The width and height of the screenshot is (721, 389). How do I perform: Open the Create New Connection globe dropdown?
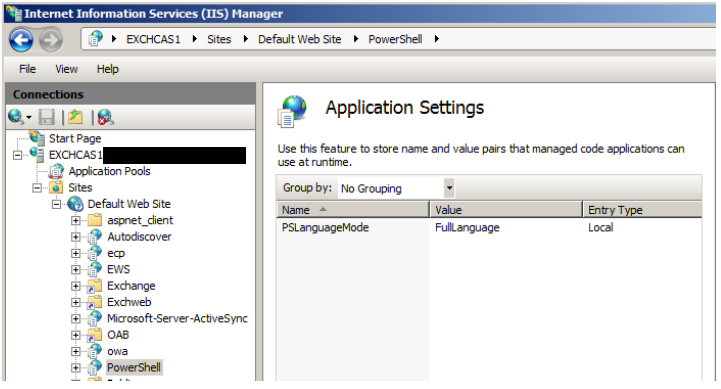click(20, 117)
